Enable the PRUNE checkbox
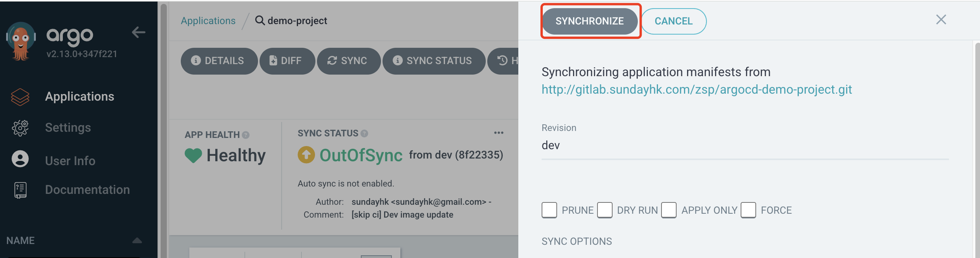Image resolution: width=980 pixels, height=258 pixels. point(549,210)
